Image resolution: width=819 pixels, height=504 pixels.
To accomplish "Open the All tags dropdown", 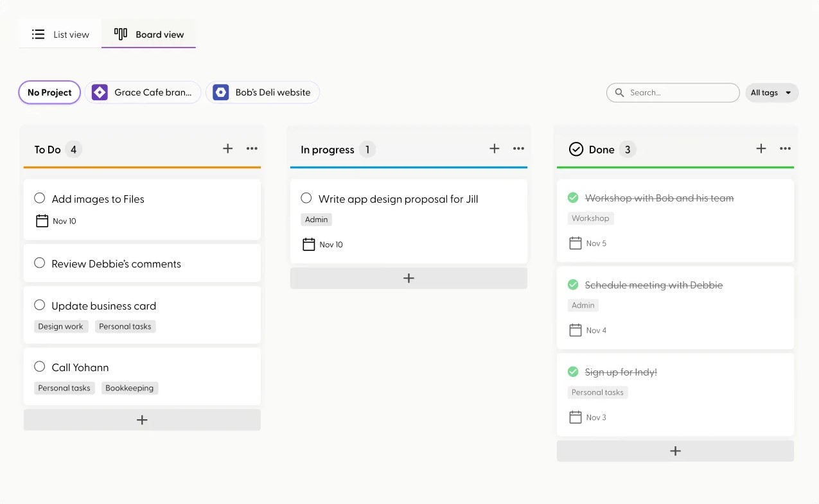I will tap(771, 92).
